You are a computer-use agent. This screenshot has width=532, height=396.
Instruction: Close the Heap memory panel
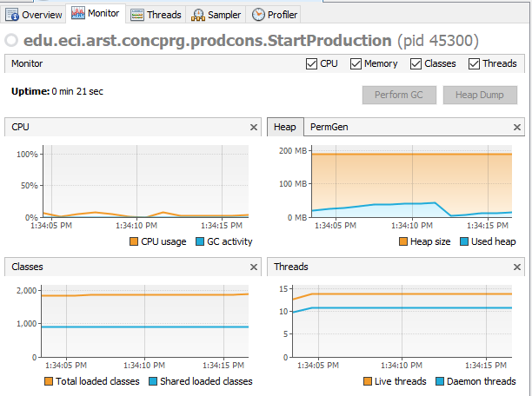click(x=516, y=127)
